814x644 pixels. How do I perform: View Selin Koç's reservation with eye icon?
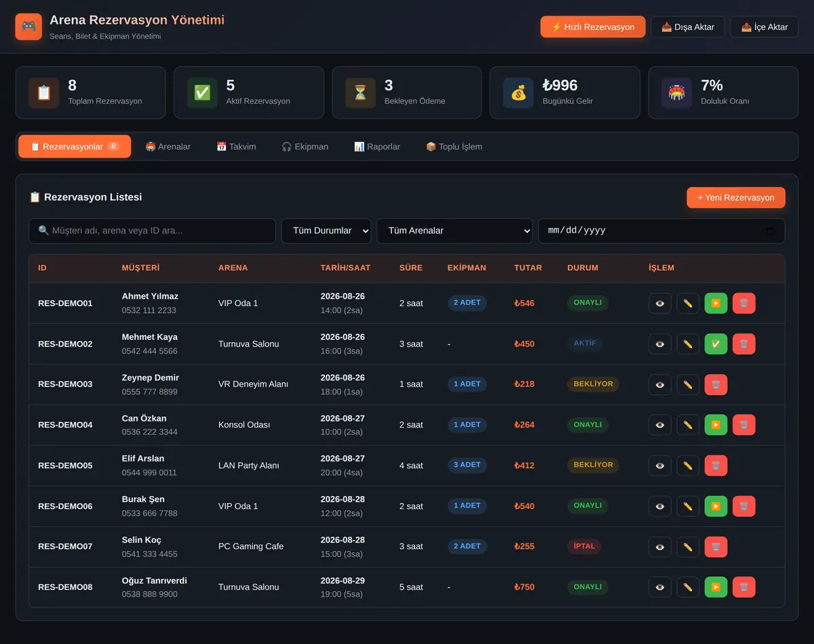(x=660, y=547)
